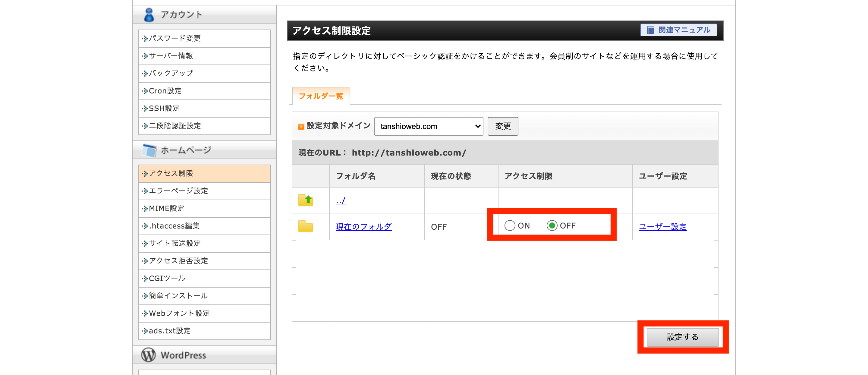
Task: Open サイト転送設定 menu item
Action: (x=204, y=244)
